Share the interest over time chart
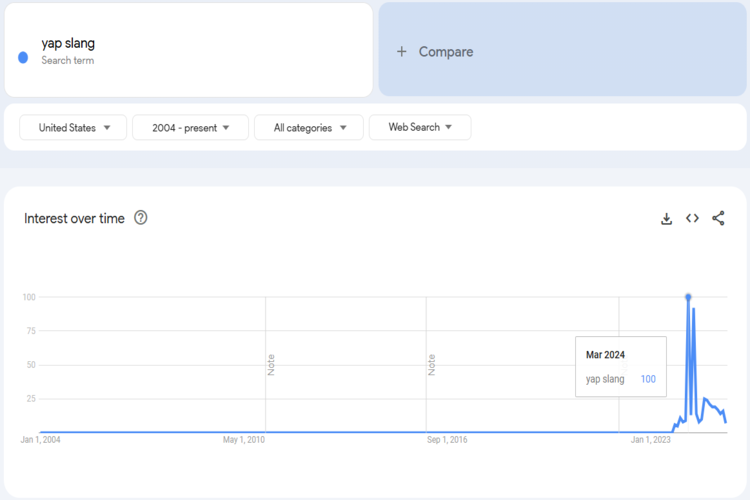750x500 pixels. [x=718, y=218]
